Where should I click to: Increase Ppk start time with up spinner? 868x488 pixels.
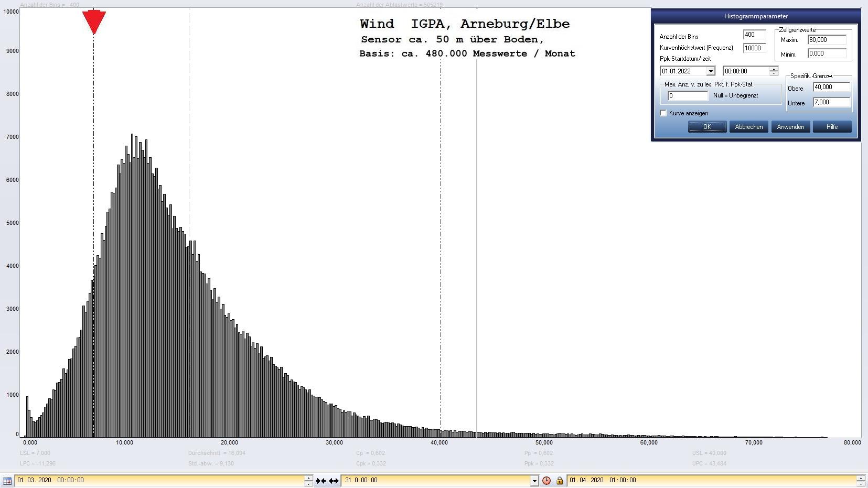point(774,69)
